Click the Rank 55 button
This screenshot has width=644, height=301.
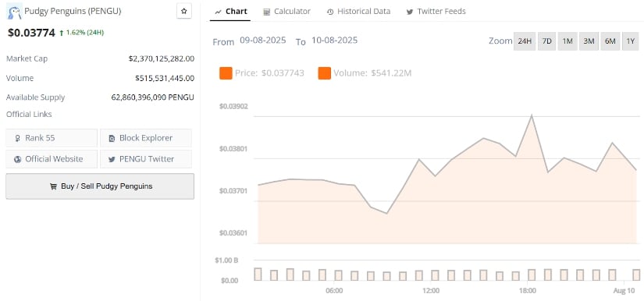[x=52, y=138]
